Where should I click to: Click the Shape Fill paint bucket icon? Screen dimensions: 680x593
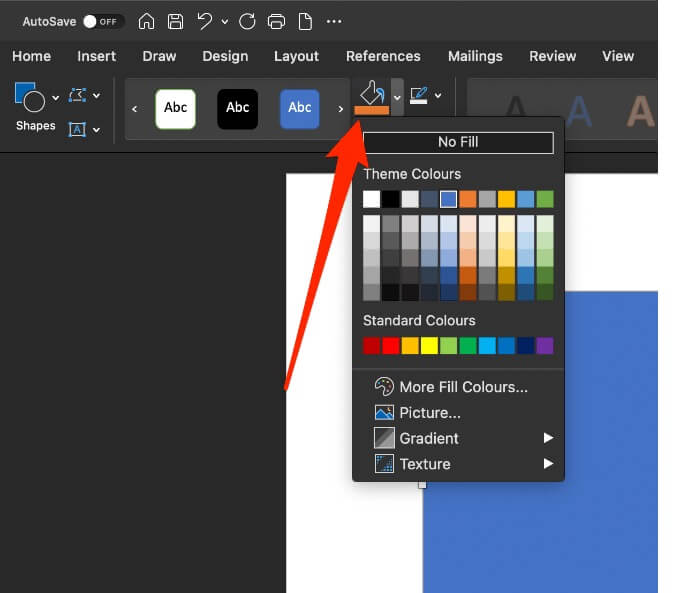pyautogui.click(x=371, y=97)
